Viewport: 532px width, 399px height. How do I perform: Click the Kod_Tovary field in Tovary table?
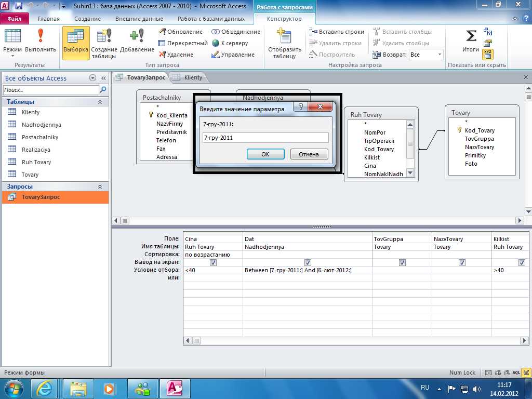tap(480, 130)
